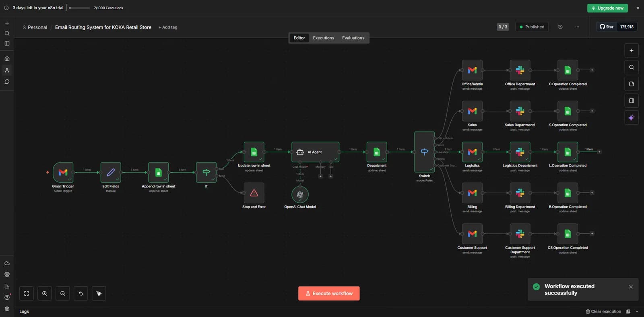Select the B.Operation Completed sheet node
This screenshot has height=317, width=644.
pos(568,193)
